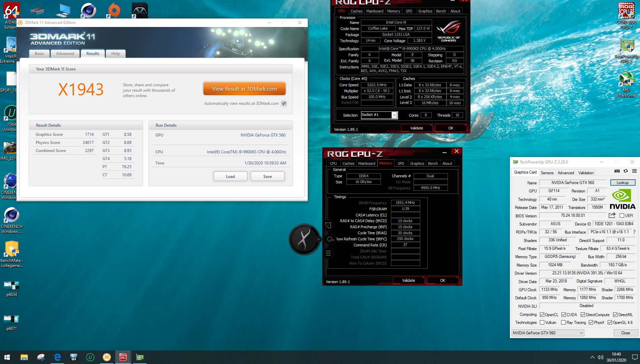Click the Bus Interface question mark icon
Image resolution: width=640 pixels, height=364 pixels.
click(x=634, y=232)
